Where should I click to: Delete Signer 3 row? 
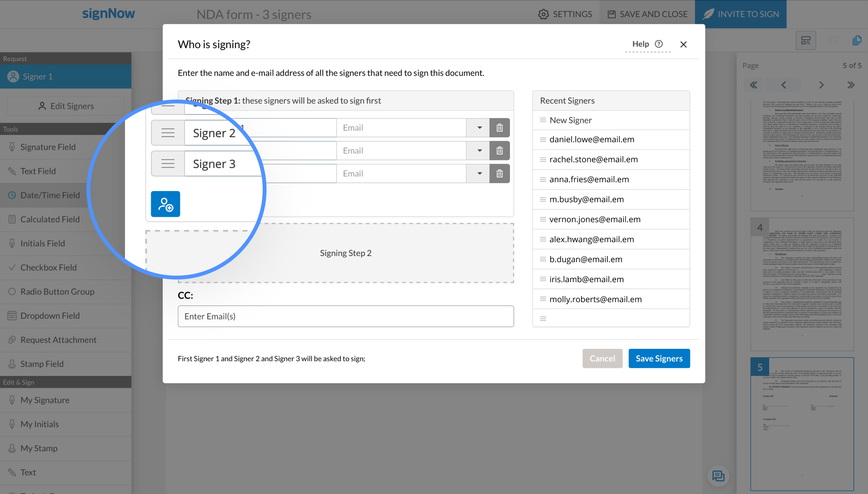pos(500,173)
